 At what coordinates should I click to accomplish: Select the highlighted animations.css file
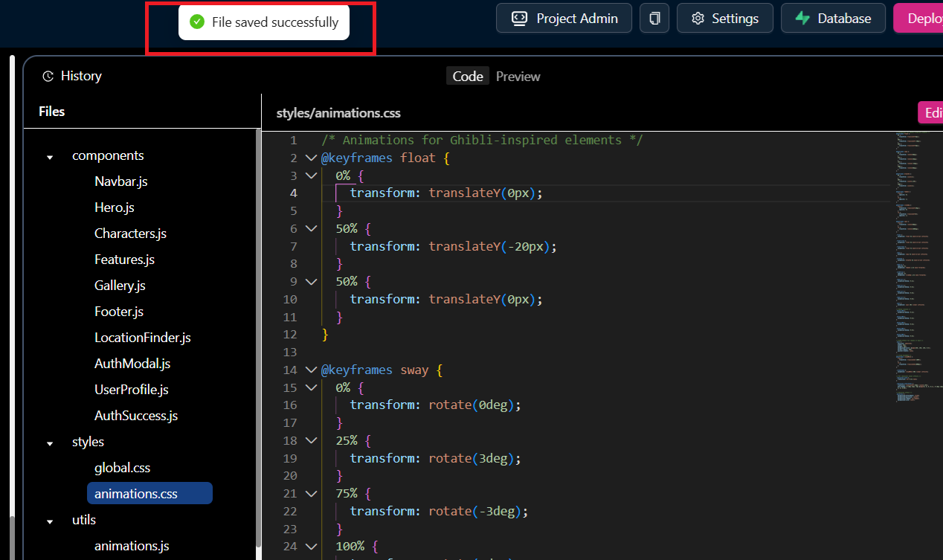(x=149, y=493)
